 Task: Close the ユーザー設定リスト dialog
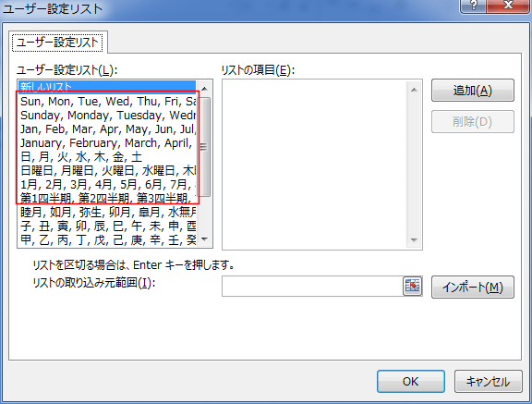(508, 6)
